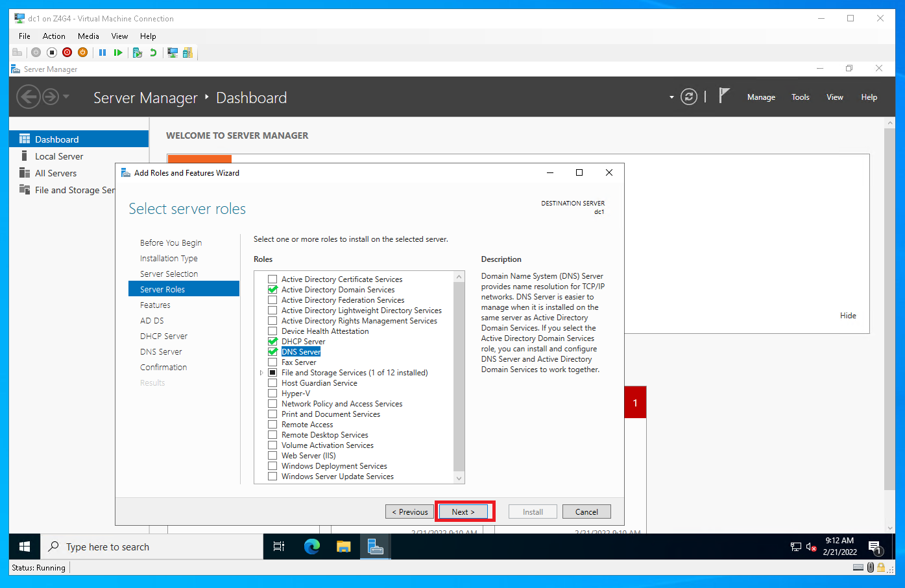Click the keyboard icon in VM status bar

858,567
